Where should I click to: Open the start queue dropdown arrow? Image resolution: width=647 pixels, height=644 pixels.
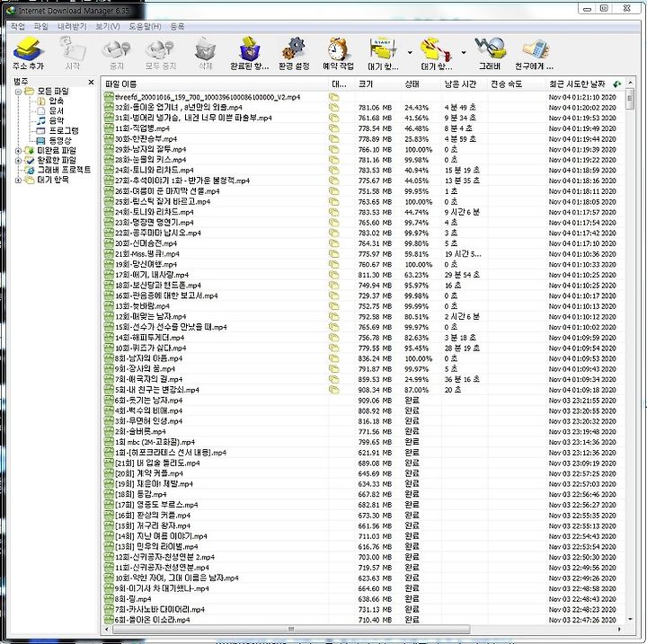click(410, 52)
